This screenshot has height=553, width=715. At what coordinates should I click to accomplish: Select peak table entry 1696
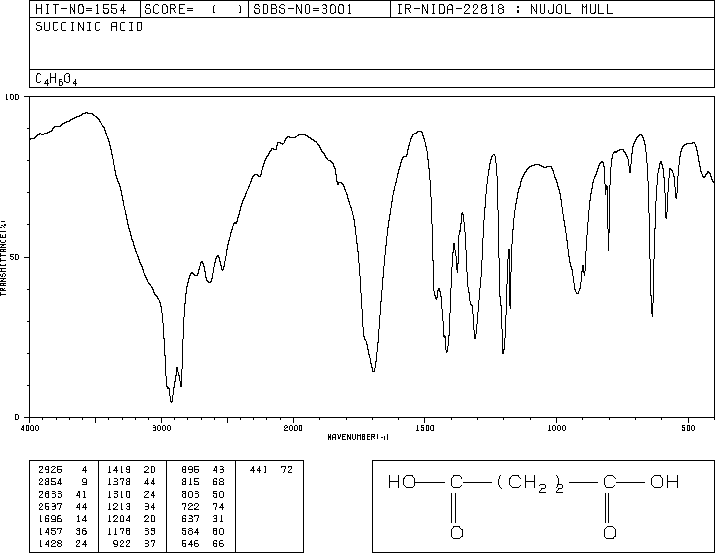tap(51, 519)
